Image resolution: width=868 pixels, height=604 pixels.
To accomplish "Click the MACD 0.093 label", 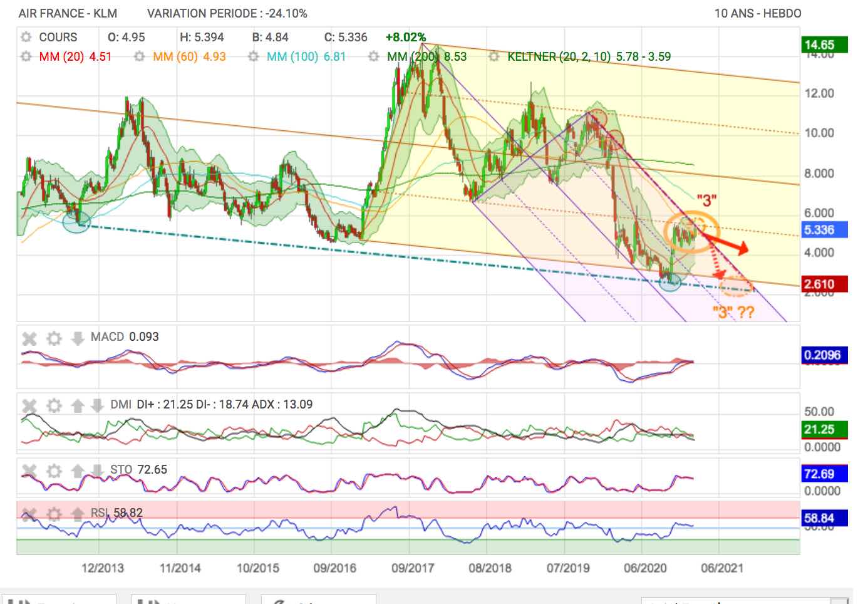I will coord(125,337).
